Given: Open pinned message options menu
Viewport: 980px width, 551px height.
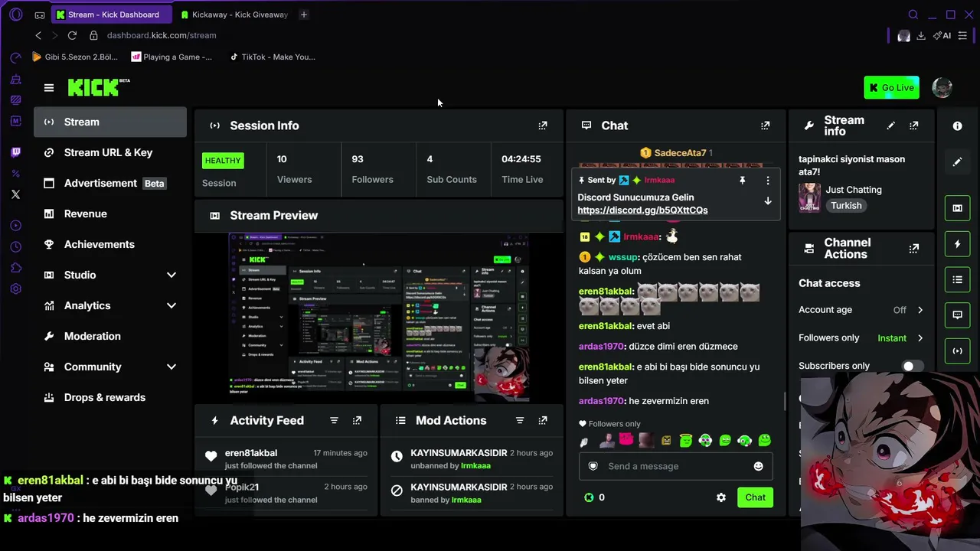Looking at the screenshot, I should [768, 181].
